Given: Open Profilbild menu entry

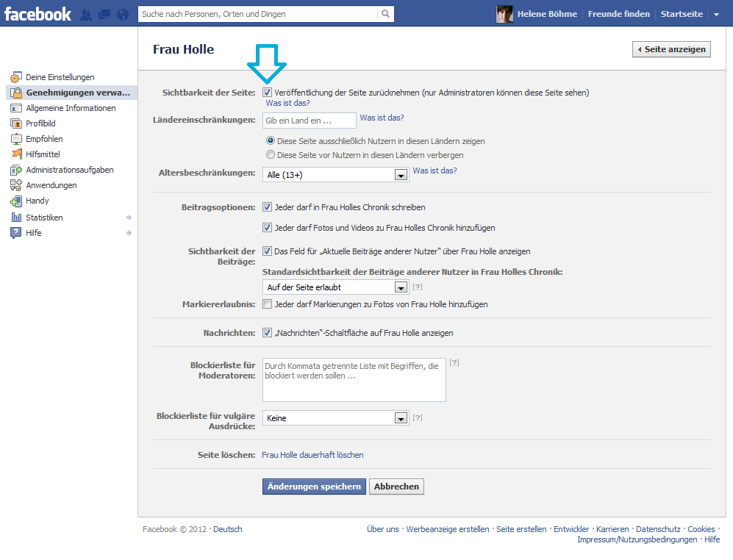Looking at the screenshot, I should pos(40,123).
